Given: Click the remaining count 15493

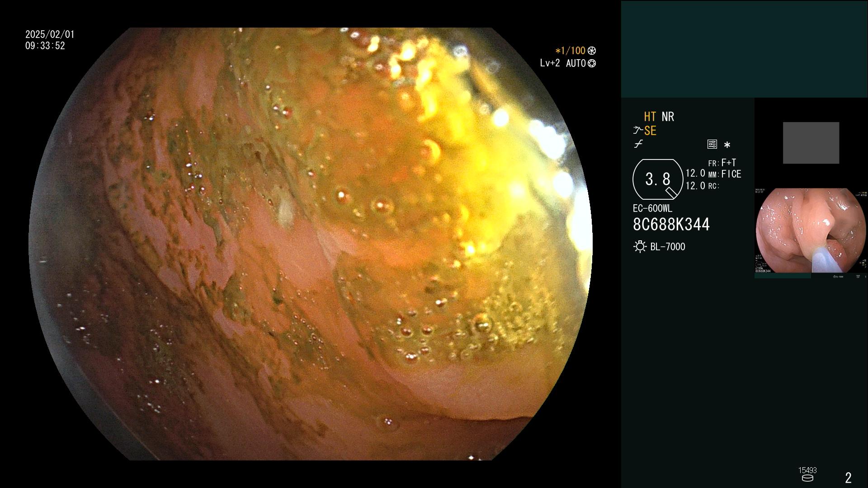Looking at the screenshot, I should pyautogui.click(x=807, y=470).
